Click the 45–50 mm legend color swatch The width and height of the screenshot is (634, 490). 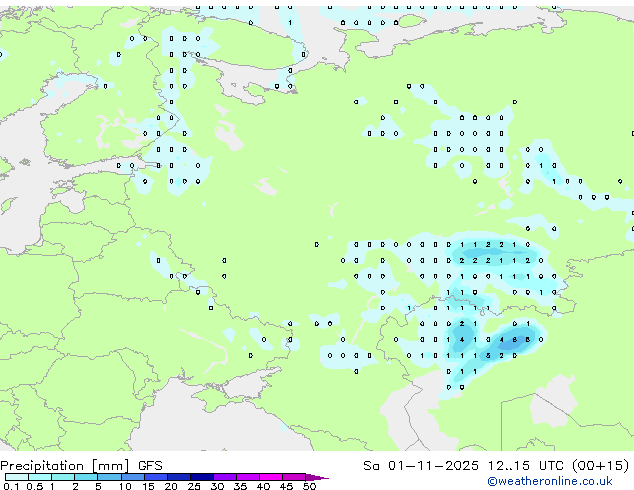(294, 477)
